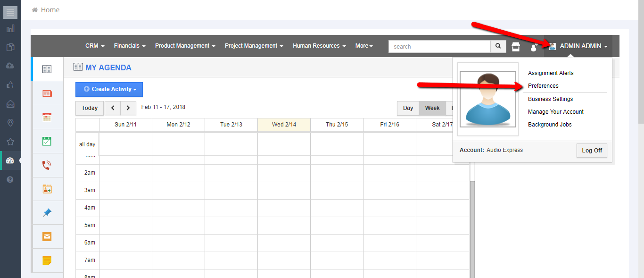Open the storefront marketplace icon in header
The image size is (644, 278).
pos(516,46)
